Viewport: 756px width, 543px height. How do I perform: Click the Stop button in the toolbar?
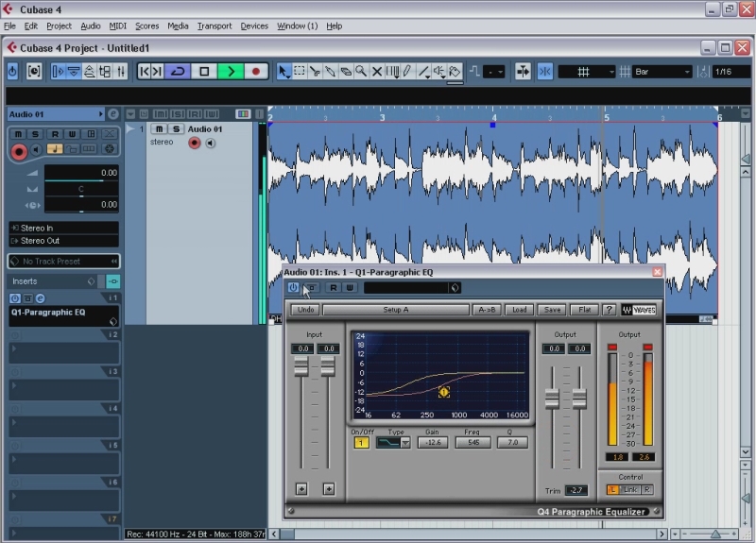click(x=204, y=71)
